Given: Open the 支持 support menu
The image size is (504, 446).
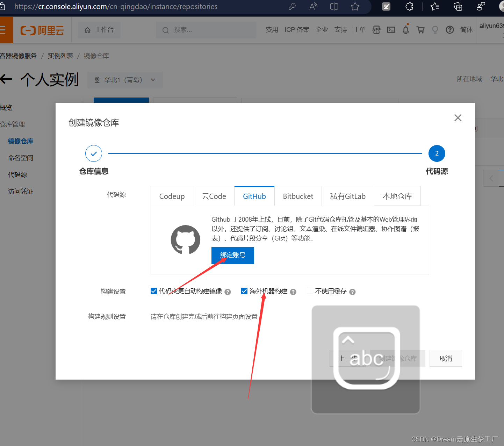Looking at the screenshot, I should tap(341, 30).
